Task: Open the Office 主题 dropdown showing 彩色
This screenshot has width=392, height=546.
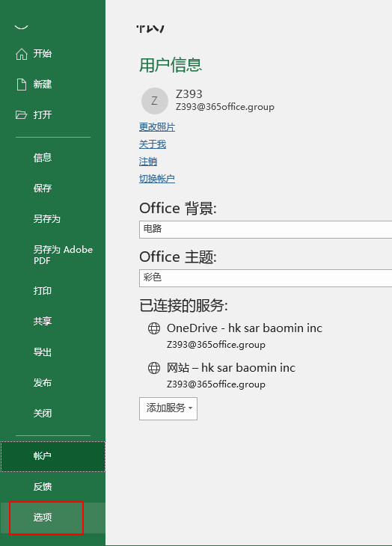Action: pos(266,278)
